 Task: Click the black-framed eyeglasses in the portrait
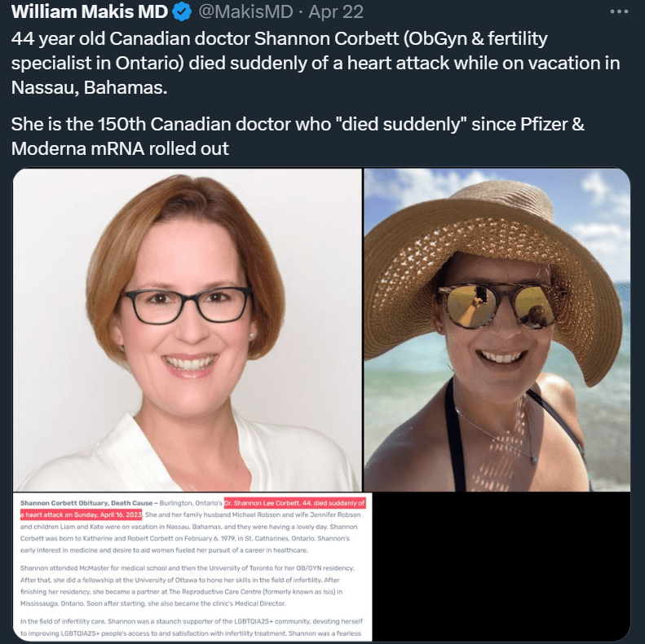point(188,305)
